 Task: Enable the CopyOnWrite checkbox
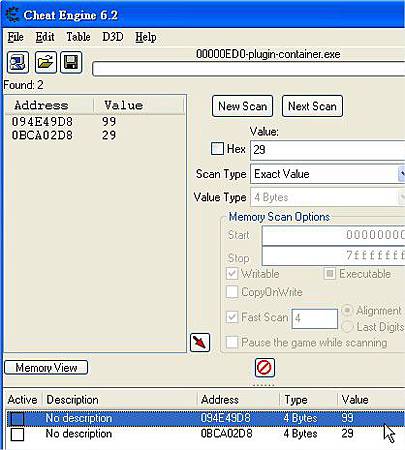[232, 292]
